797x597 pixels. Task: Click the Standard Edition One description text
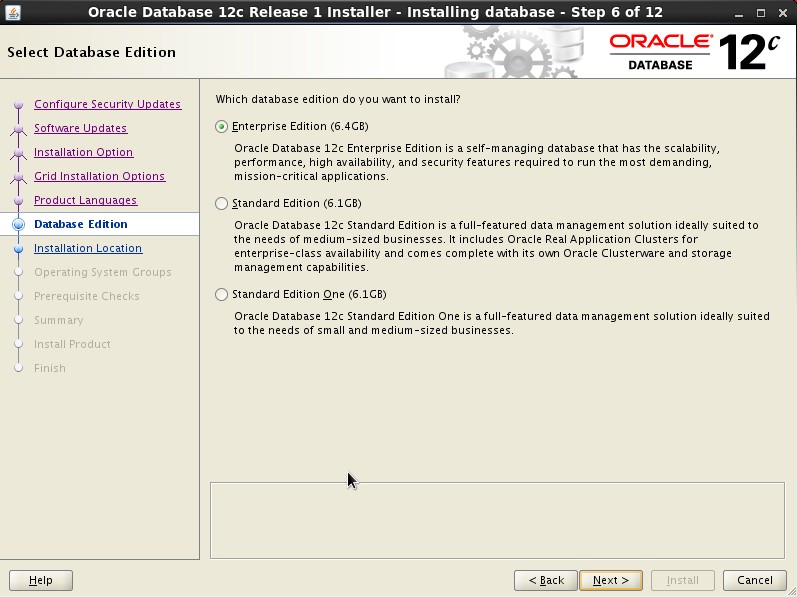[x=502, y=323]
